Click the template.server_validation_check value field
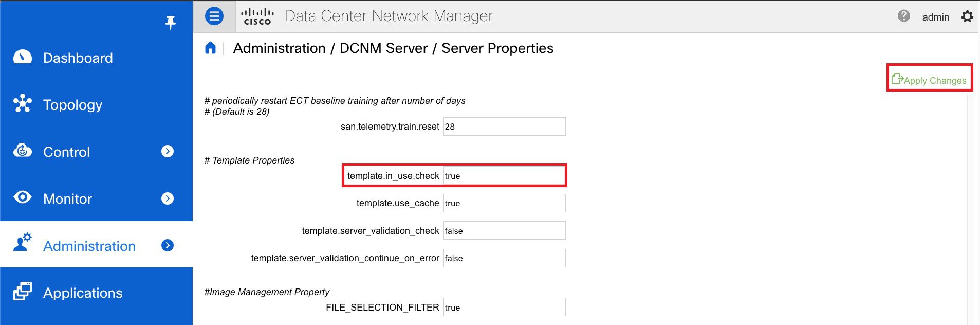 pos(505,231)
